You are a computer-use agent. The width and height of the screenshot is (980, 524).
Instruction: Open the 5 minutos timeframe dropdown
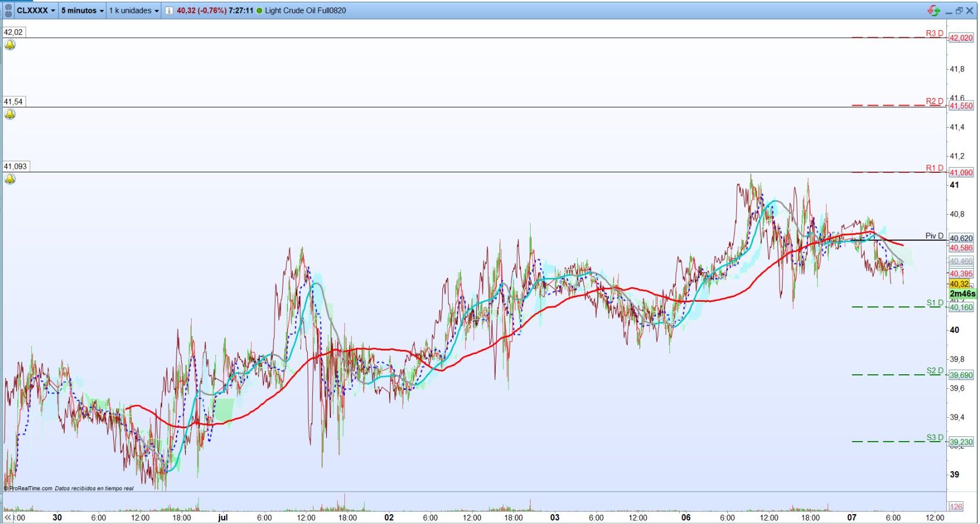pos(82,10)
